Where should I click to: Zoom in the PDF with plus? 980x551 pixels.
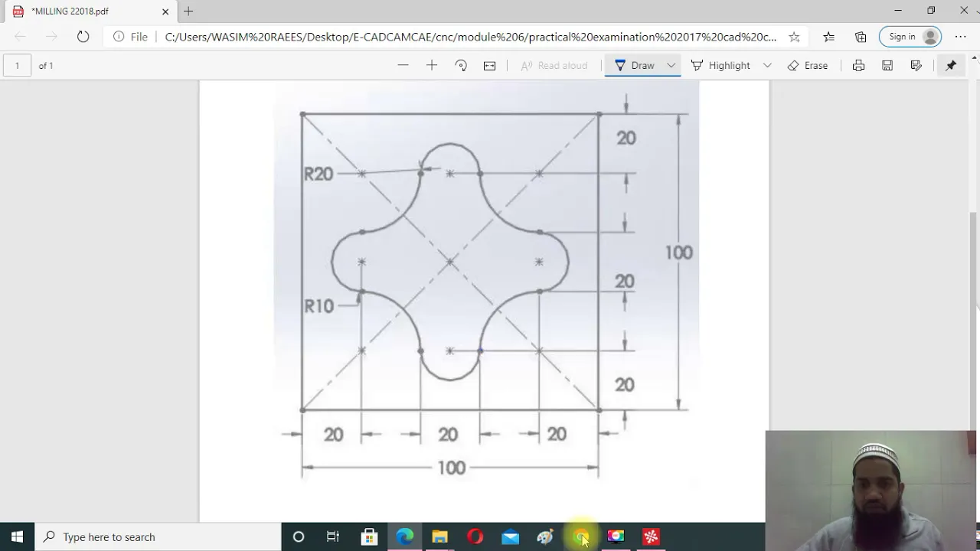[x=432, y=66]
